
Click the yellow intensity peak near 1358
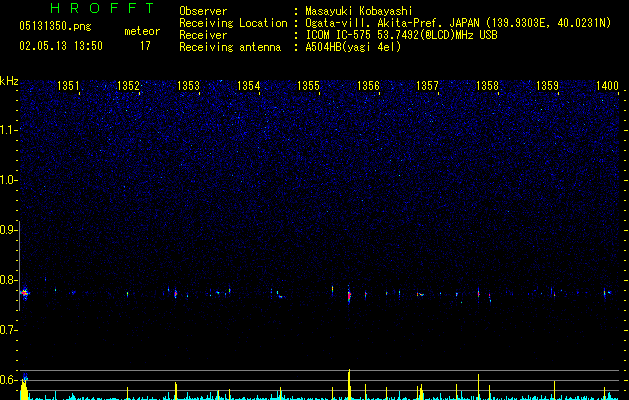479,386
